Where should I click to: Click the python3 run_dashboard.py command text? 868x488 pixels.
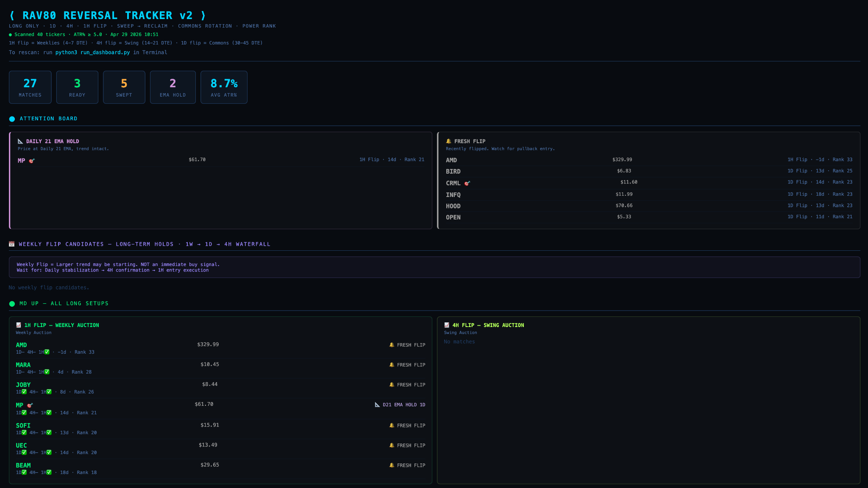click(92, 53)
